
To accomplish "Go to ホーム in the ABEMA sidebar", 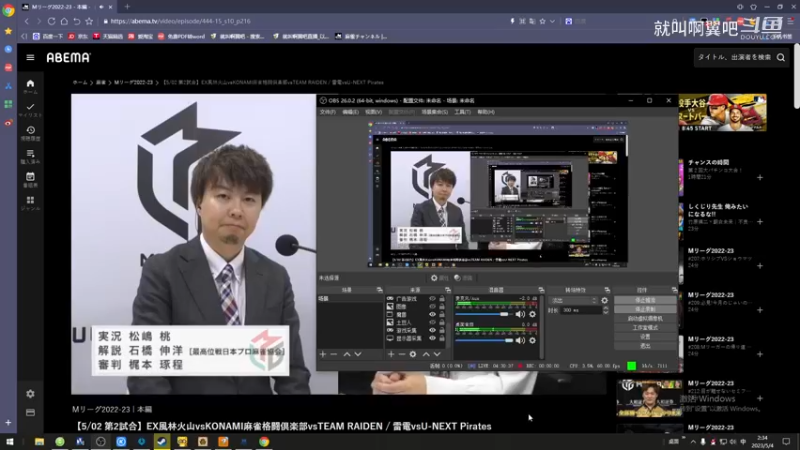I will tap(30, 86).
